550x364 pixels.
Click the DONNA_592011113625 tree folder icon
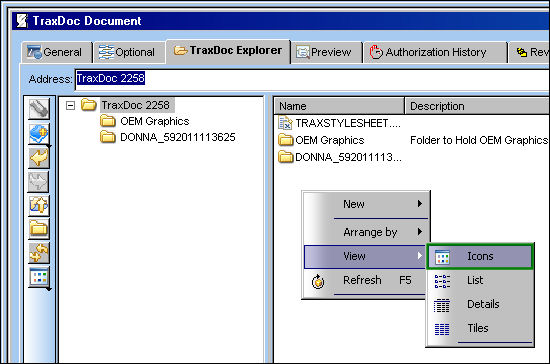(108, 137)
